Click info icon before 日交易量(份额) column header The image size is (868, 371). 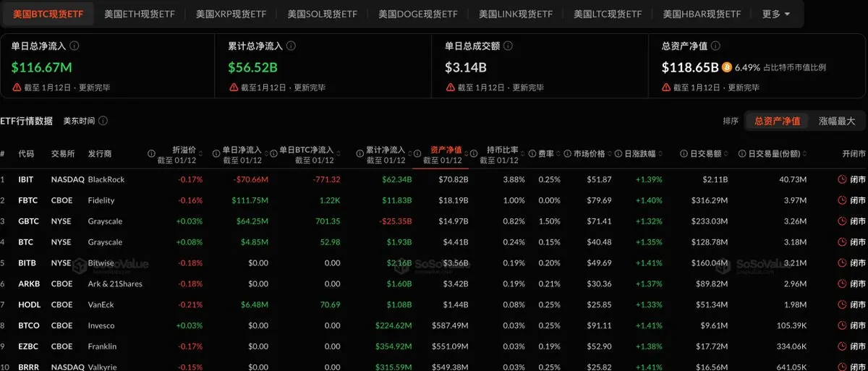click(x=742, y=154)
